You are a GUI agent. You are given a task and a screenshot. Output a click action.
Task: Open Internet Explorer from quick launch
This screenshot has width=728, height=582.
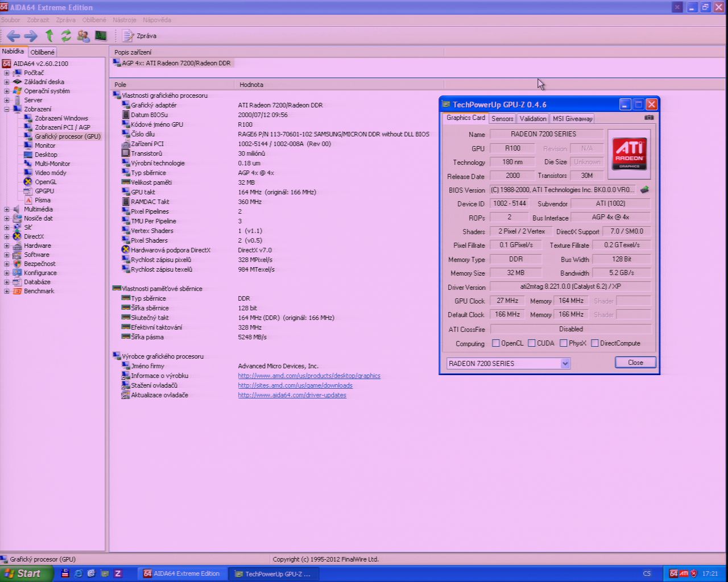tap(78, 573)
